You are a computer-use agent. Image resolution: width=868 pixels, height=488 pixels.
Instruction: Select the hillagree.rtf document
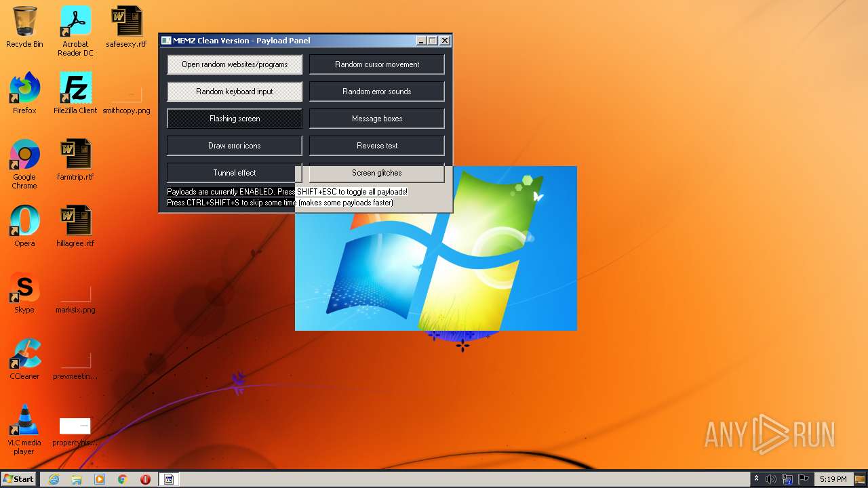coord(75,226)
